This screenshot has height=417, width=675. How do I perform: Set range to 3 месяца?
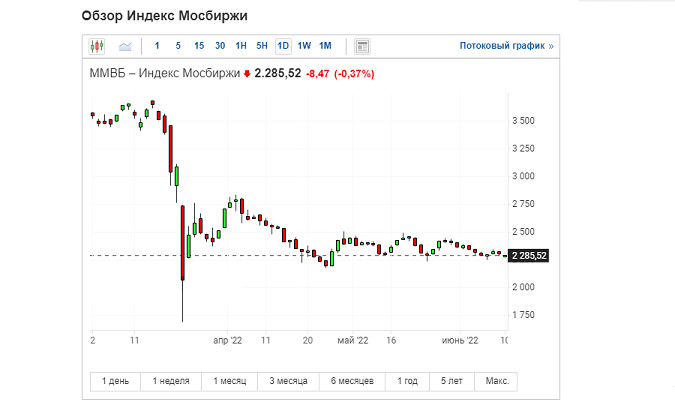(288, 381)
